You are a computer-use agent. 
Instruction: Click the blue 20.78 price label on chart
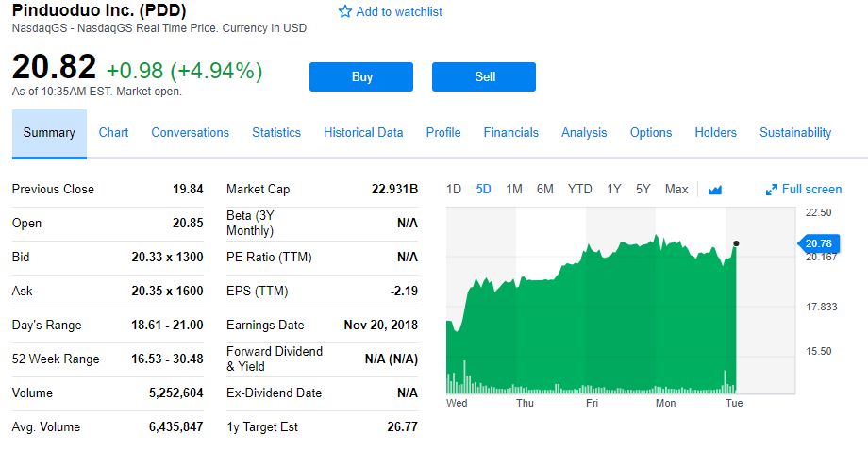click(x=818, y=243)
